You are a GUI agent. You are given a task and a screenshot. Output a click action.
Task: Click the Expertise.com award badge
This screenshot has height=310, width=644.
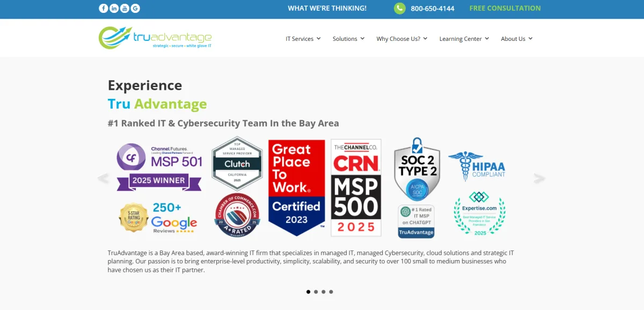point(480,213)
